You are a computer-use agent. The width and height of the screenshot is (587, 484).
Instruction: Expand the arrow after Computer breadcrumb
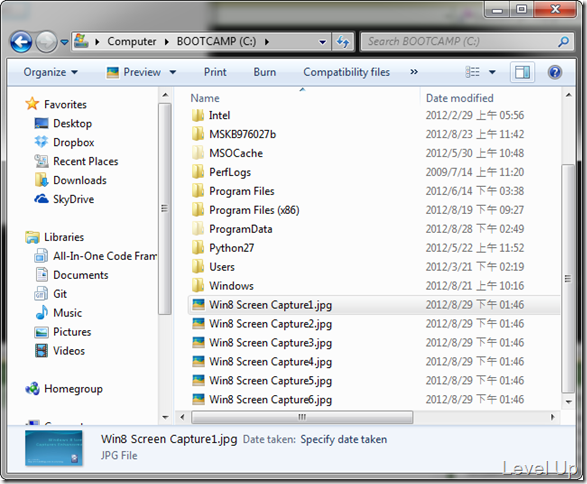tap(167, 42)
